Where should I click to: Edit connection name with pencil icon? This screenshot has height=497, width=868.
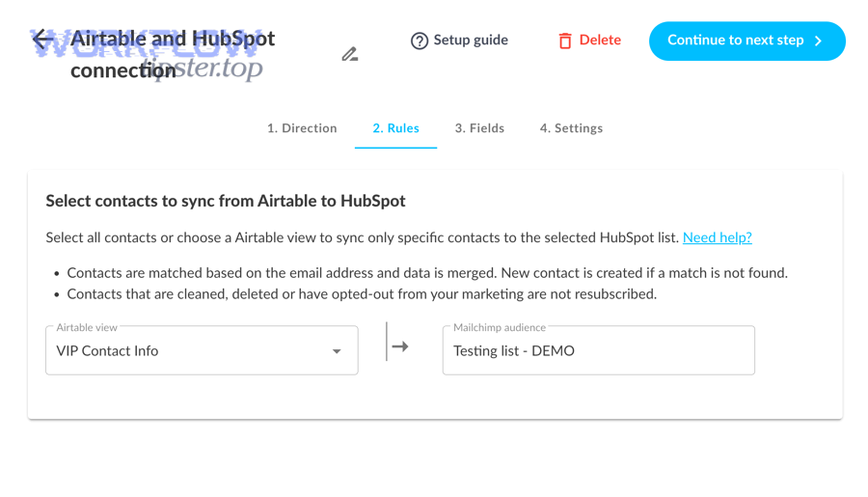349,54
